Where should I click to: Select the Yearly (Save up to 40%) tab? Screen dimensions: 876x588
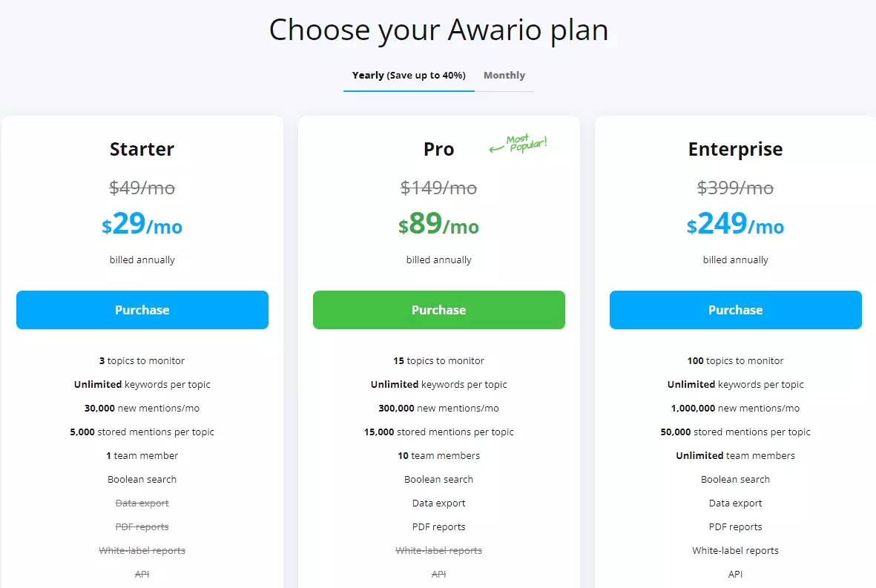[x=409, y=76]
